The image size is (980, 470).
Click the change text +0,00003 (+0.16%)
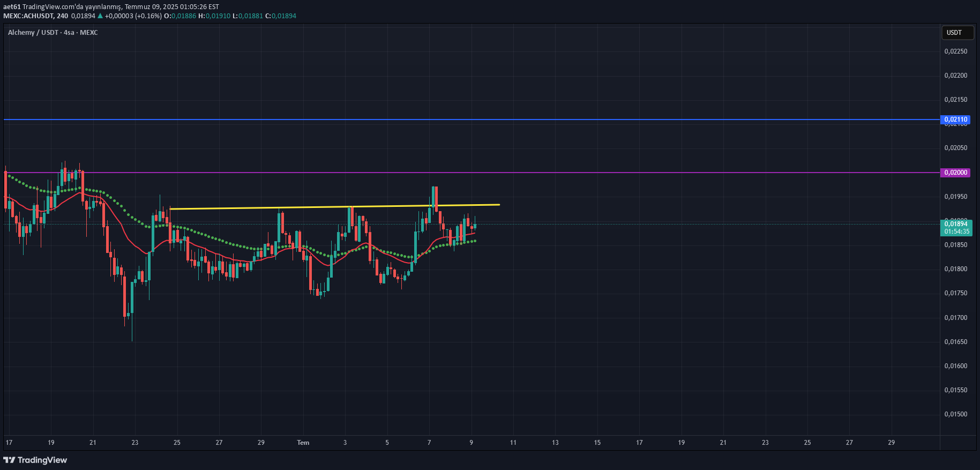tap(133, 16)
